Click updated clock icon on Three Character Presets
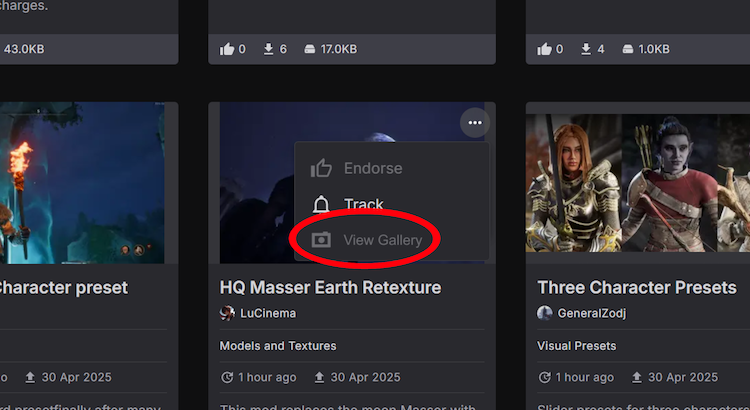Viewport: 750px width, 410px height. pyautogui.click(x=544, y=377)
